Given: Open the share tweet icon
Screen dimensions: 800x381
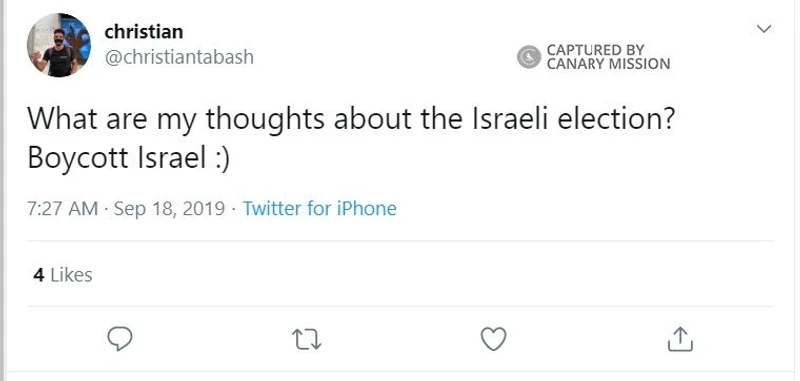Looking at the screenshot, I should coord(680,339).
